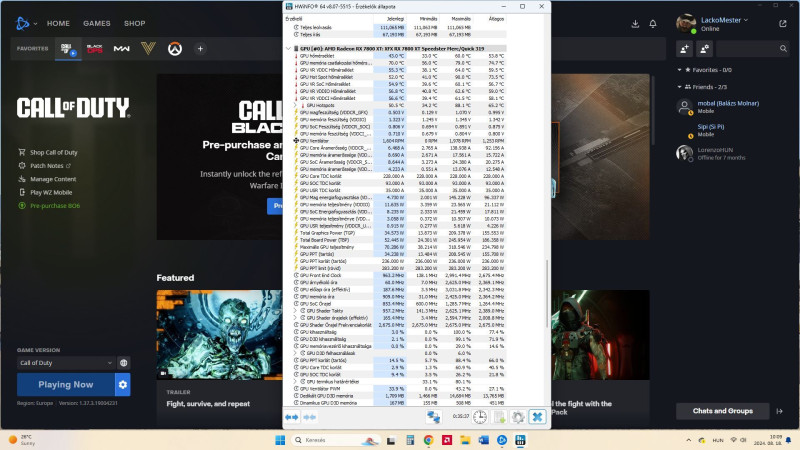800x450 pixels.
Task: Open Calculator from the taskbar
Action: pos(410,440)
